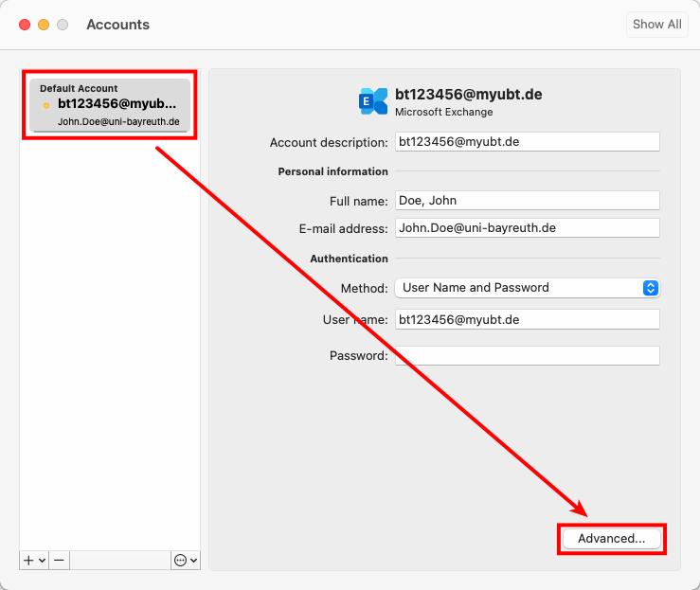This screenshot has height=590, width=700.
Task: Click the Account description text field
Action: point(527,142)
